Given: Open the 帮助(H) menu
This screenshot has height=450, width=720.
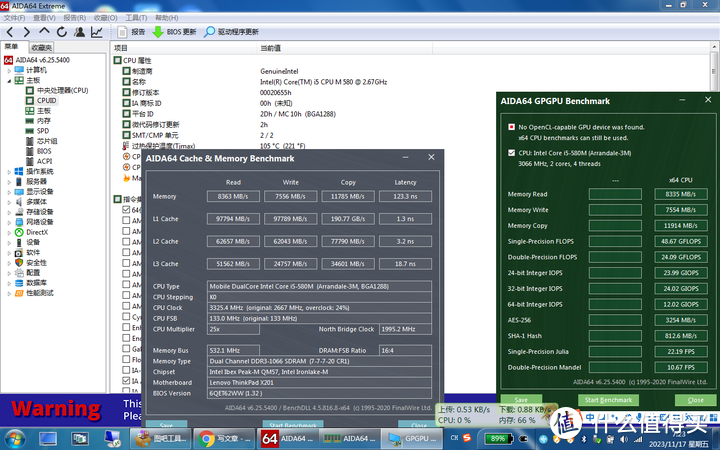Looking at the screenshot, I should pyautogui.click(x=167, y=17).
